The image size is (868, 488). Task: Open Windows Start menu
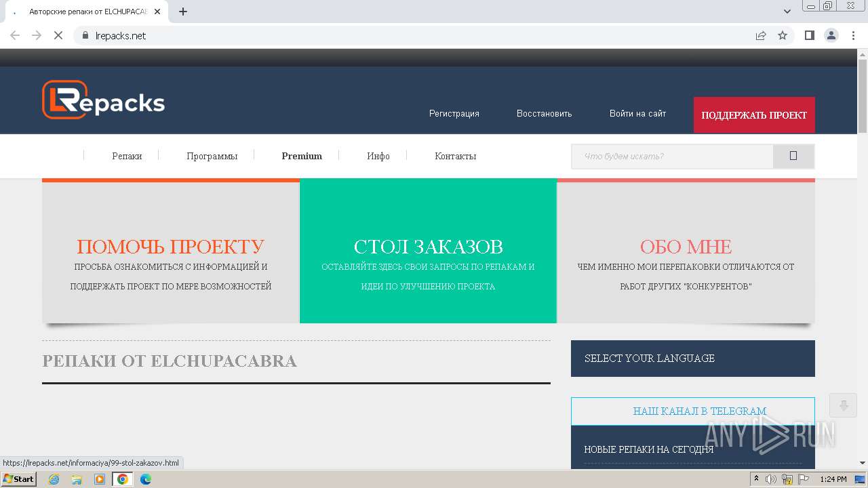[18, 479]
